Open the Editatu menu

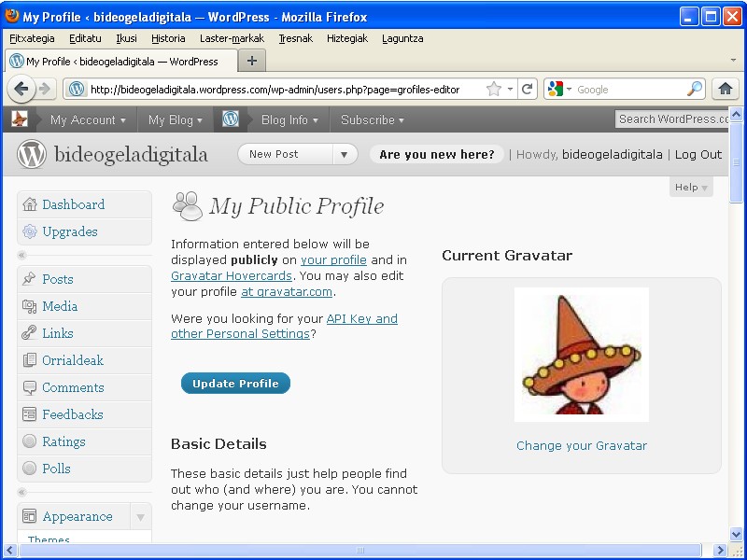pyautogui.click(x=85, y=38)
